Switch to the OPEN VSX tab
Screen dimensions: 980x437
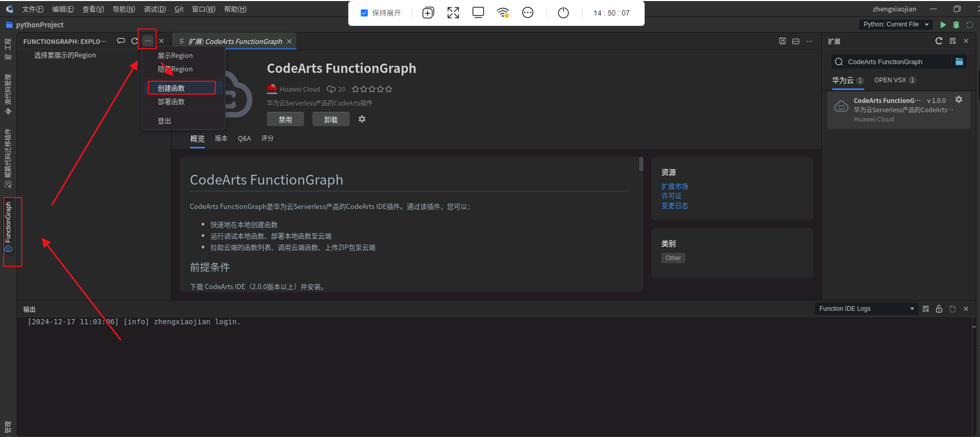click(895, 80)
